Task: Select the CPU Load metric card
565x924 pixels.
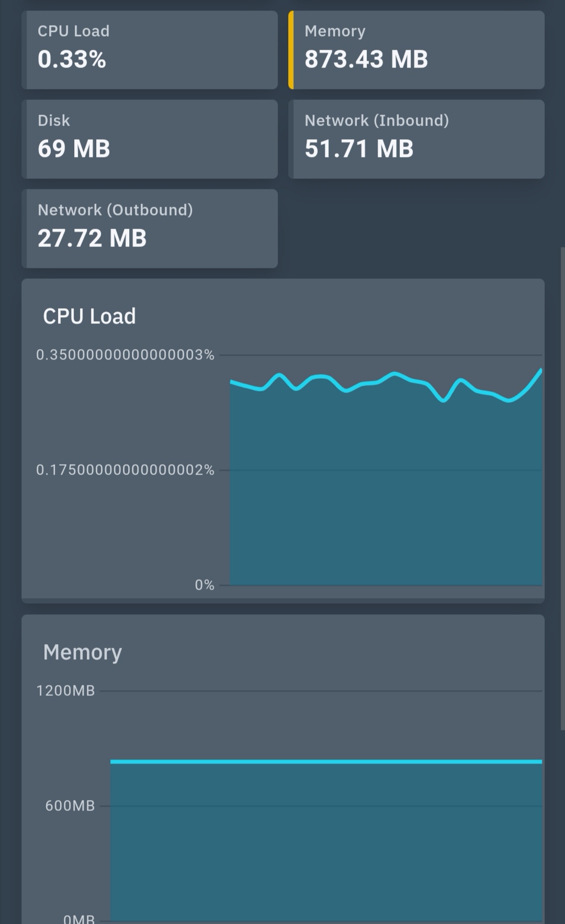Action: click(149, 50)
